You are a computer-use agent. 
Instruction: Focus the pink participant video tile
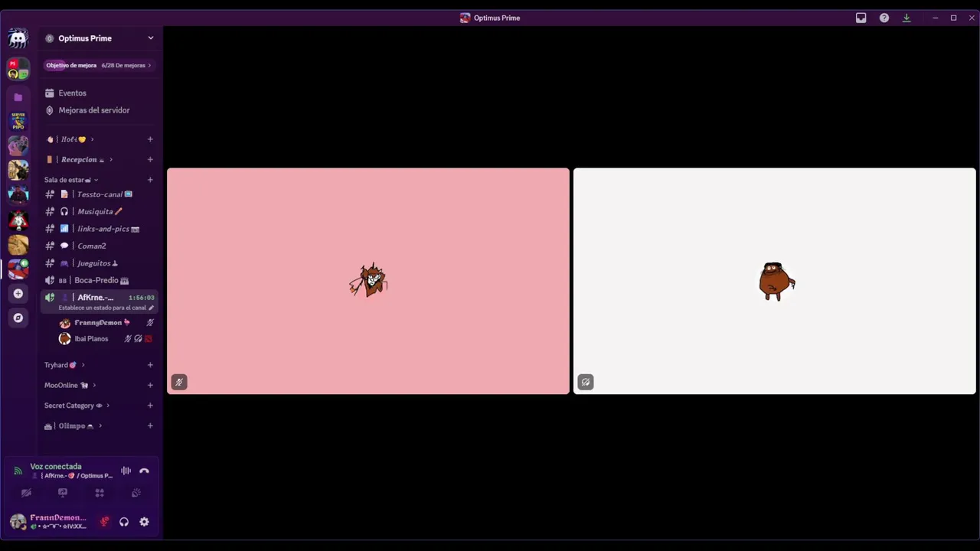click(x=368, y=281)
